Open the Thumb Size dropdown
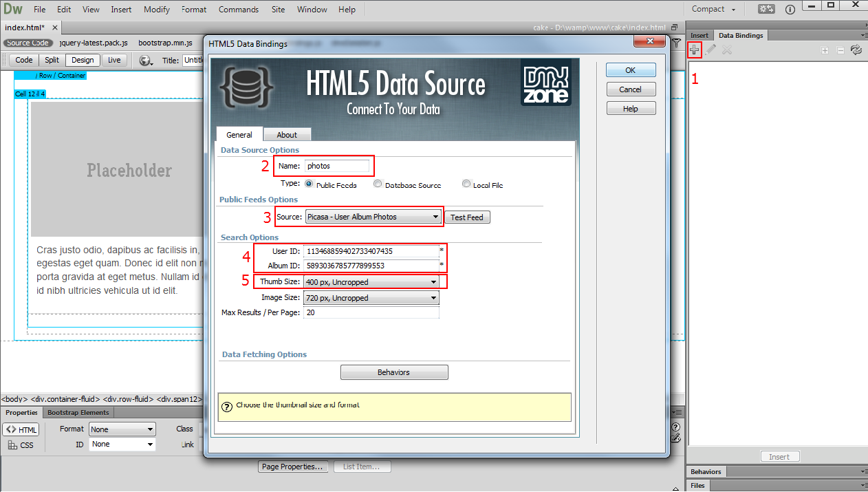The image size is (868, 492). coord(371,282)
